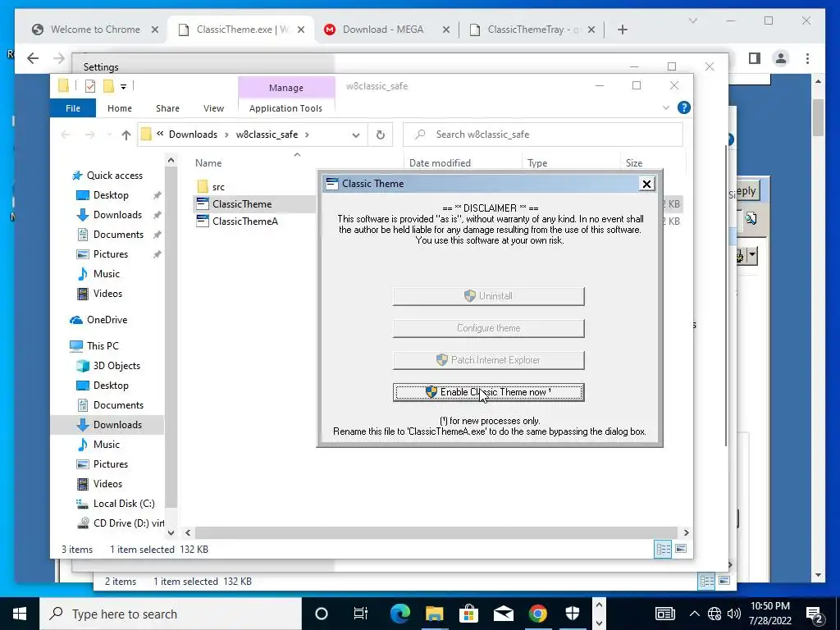Open Pictures under Quick access
This screenshot has height=630, width=840.
111,254
